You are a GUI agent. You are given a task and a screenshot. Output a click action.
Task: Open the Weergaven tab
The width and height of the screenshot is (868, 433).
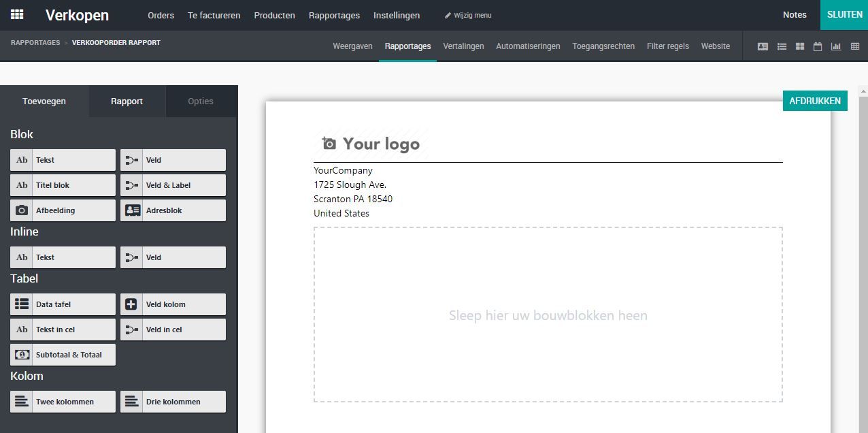pyautogui.click(x=352, y=46)
